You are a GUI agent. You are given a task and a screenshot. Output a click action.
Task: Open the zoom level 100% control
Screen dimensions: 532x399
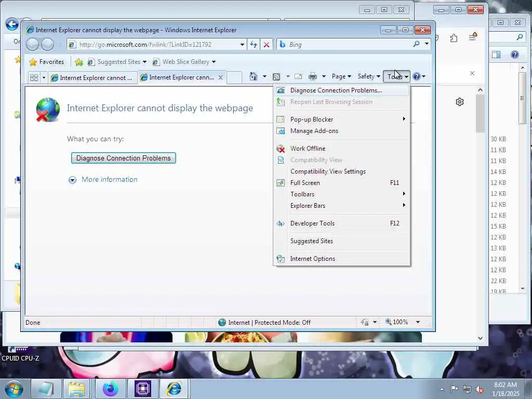tap(397, 322)
